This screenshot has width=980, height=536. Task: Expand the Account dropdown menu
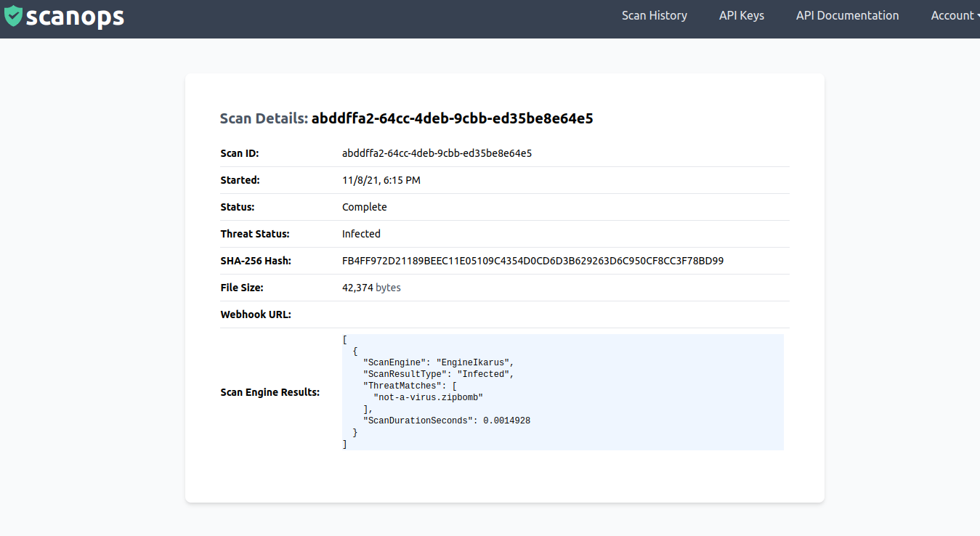coord(955,15)
